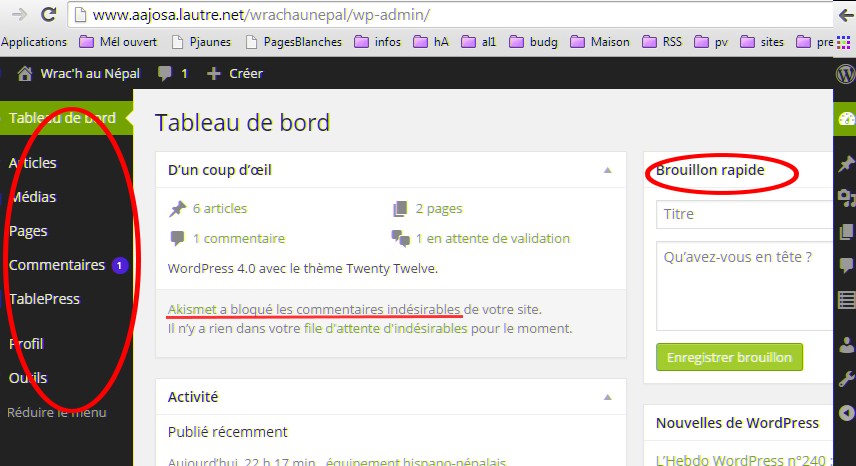The image size is (856, 466).
Task: Open the 2 pages link
Action: click(439, 208)
